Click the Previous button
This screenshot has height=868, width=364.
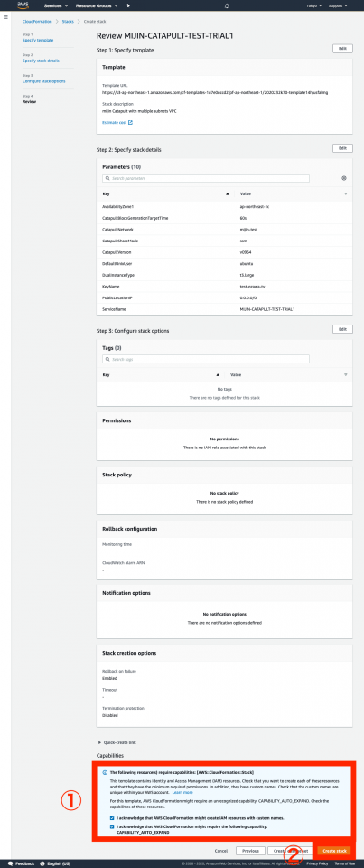[250, 850]
